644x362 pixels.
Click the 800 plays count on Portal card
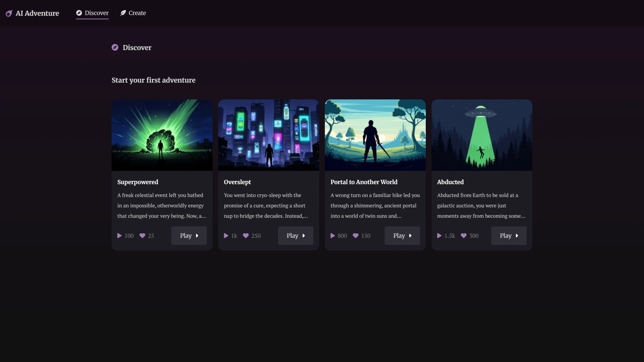pyautogui.click(x=342, y=236)
